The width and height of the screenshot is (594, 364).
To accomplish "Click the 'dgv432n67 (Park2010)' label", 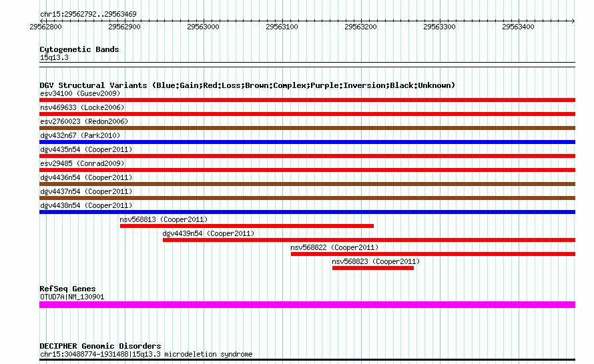I will [80, 135].
